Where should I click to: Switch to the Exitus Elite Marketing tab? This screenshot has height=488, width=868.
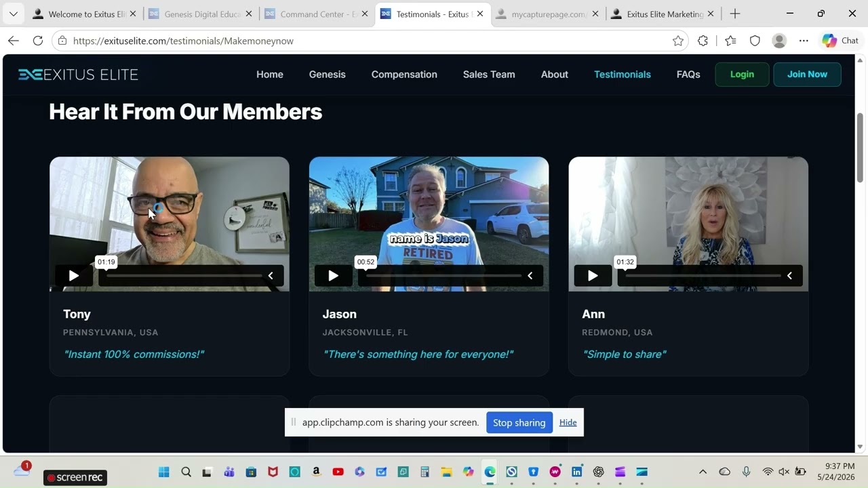pyautogui.click(x=665, y=14)
